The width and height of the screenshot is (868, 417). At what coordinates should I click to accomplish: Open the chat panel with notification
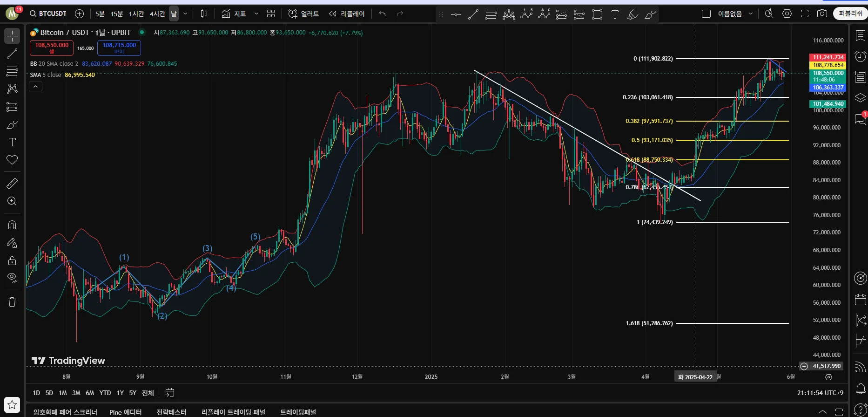point(861,119)
